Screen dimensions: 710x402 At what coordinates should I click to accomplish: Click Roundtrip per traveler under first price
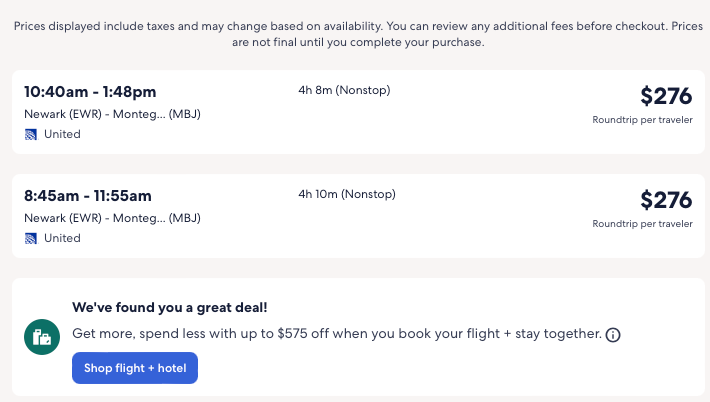coord(642,120)
